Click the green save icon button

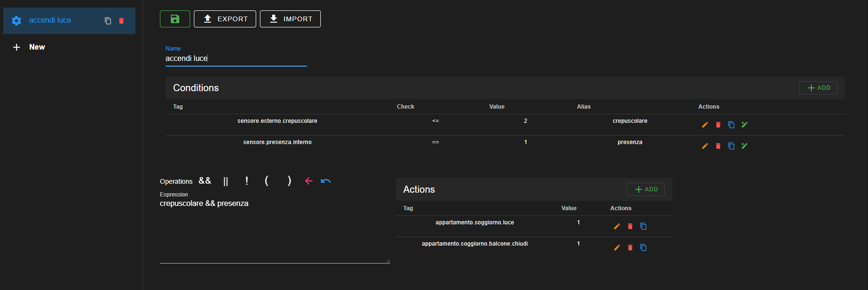point(175,19)
